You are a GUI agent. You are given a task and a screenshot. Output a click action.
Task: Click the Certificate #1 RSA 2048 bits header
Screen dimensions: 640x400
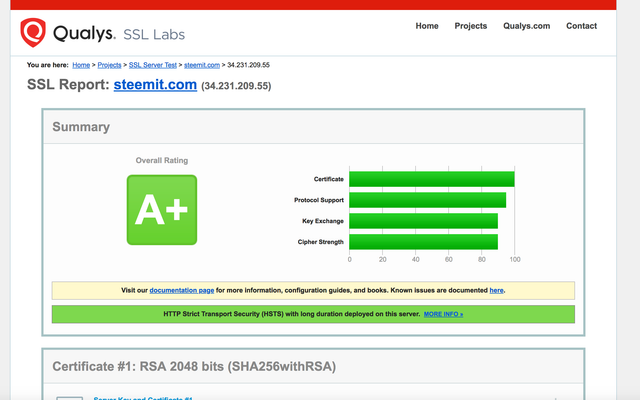click(194, 367)
